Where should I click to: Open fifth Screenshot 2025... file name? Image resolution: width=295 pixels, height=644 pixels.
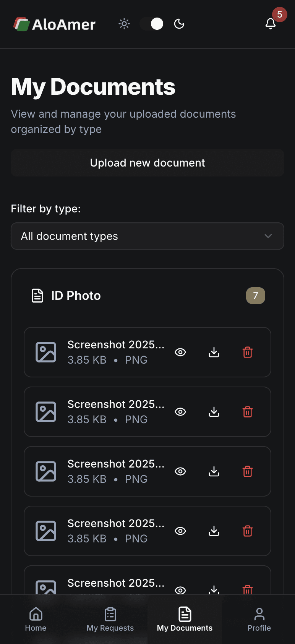116,583
